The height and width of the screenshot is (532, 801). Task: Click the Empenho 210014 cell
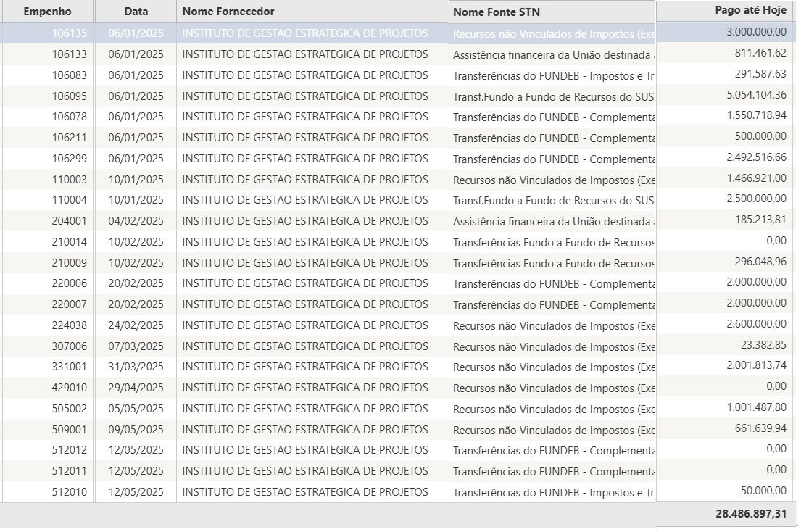point(69,242)
